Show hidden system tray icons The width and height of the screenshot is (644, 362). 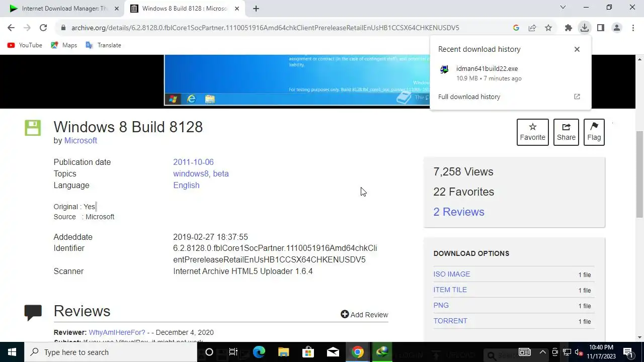click(x=542, y=352)
